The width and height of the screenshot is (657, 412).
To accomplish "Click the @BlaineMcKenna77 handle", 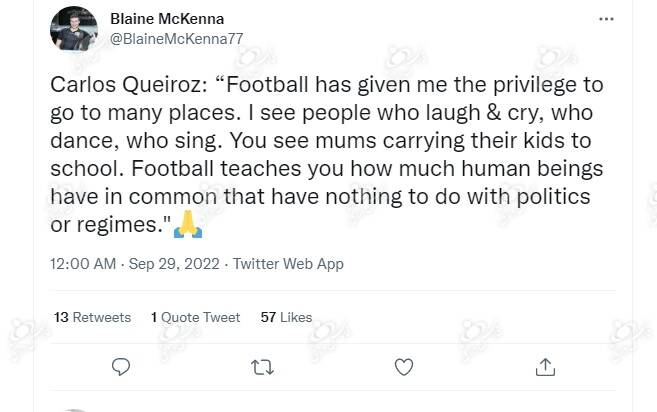I will [176, 38].
